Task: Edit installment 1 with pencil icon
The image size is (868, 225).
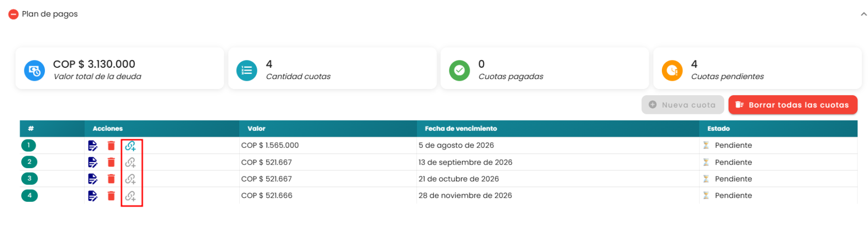Action: [x=92, y=146]
